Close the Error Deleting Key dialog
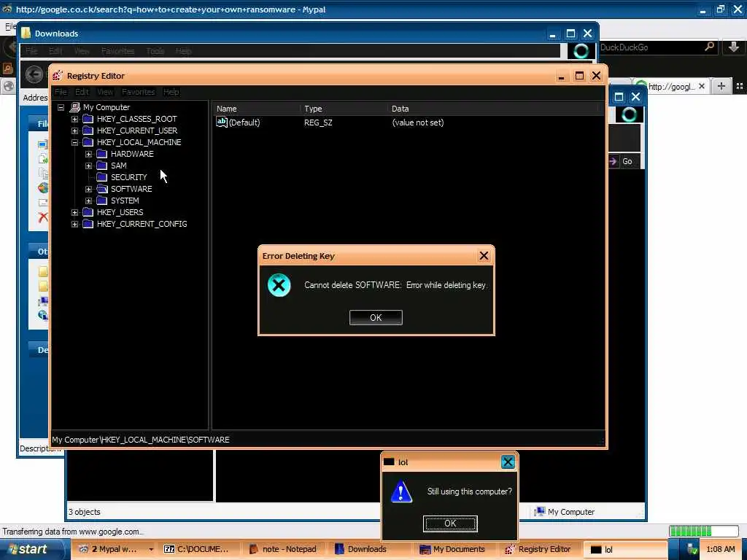This screenshot has width=747, height=560. pos(484,256)
